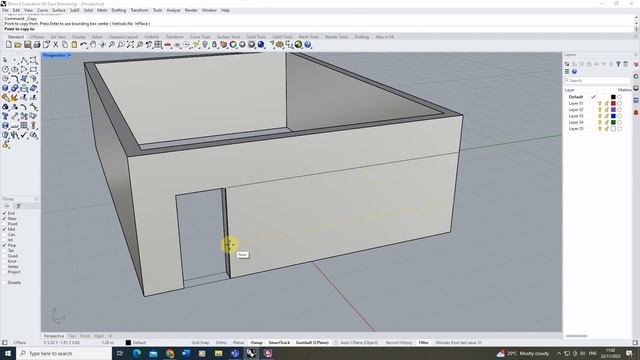The width and height of the screenshot is (640, 360).
Task: Select the Box solid tool in sidebar
Action: pyautogui.click(x=5, y=88)
